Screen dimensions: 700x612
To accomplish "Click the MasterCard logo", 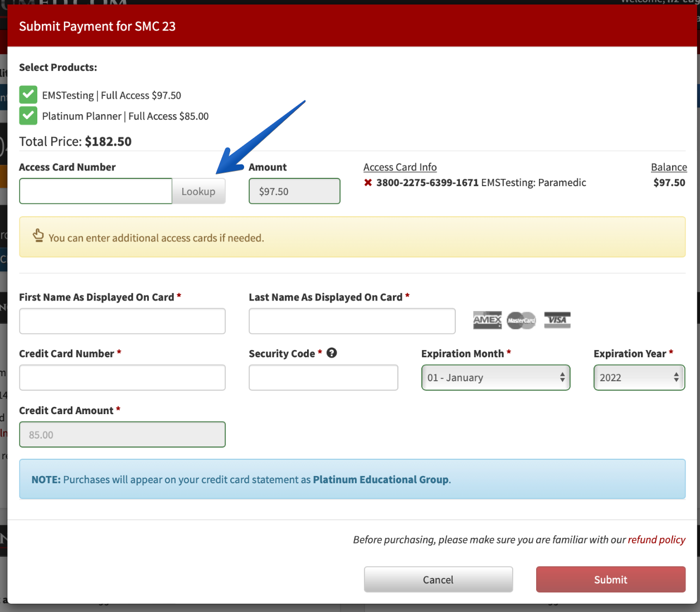I will click(x=522, y=320).
